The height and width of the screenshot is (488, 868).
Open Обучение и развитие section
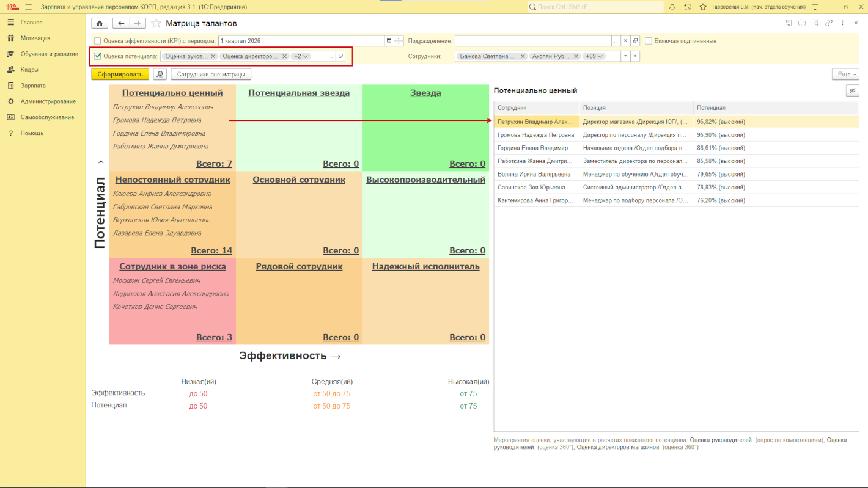point(49,54)
